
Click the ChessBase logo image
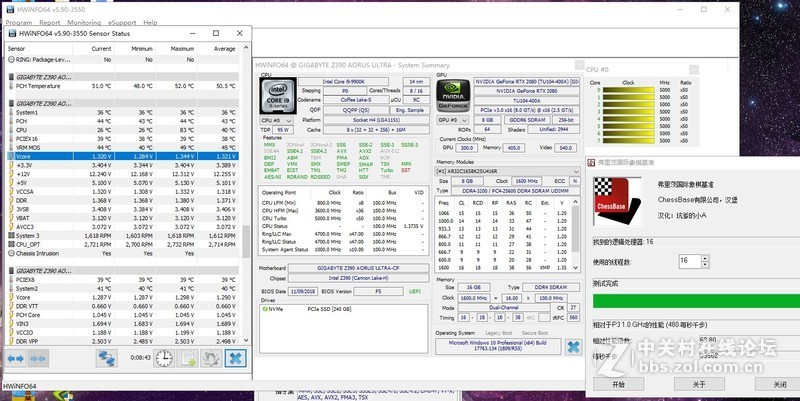point(617,201)
